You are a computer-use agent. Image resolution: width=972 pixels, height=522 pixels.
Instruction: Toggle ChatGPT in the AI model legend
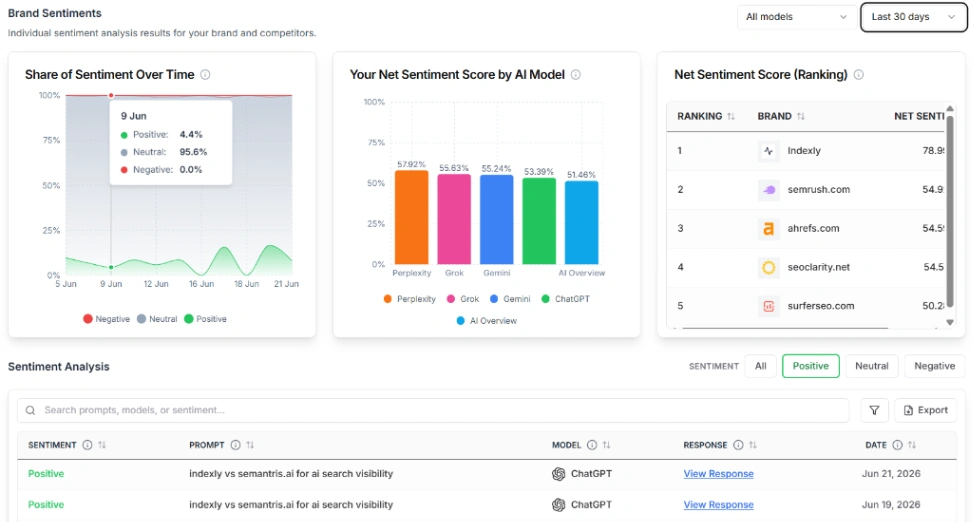pos(565,299)
